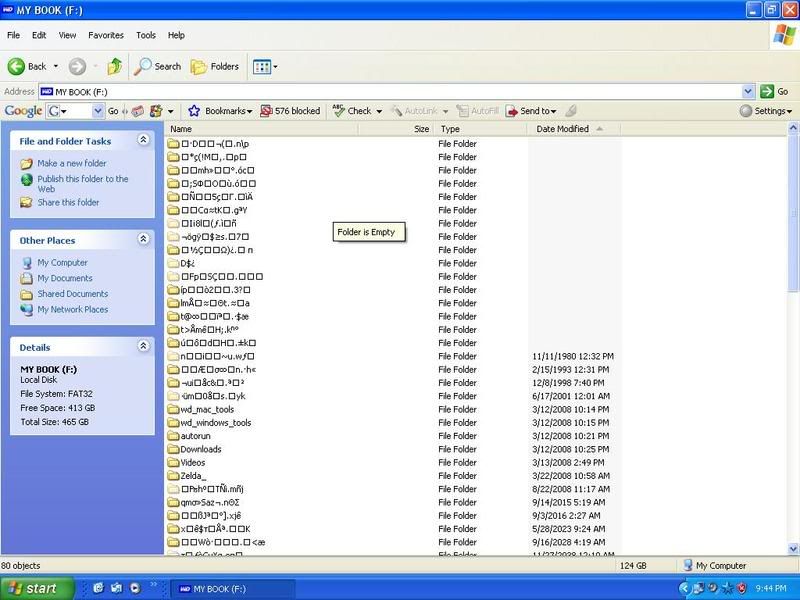The height and width of the screenshot is (600, 800).
Task: Open the Search pane
Action: coord(158,66)
